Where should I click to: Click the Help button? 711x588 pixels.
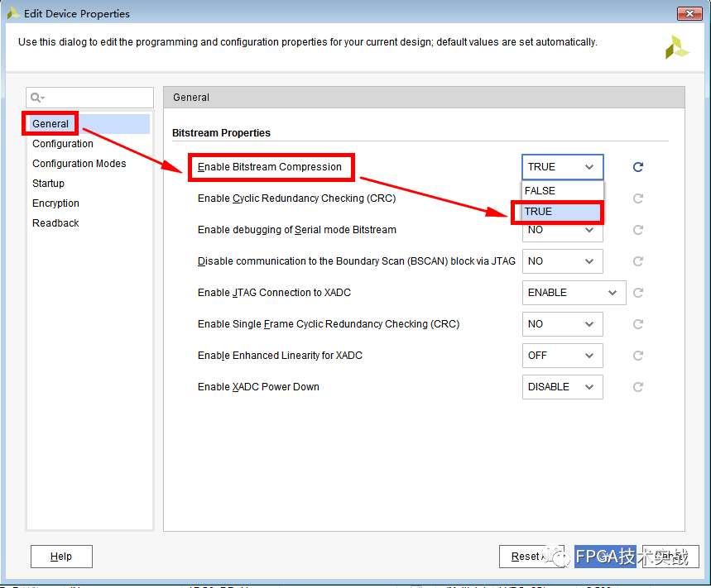tap(61, 557)
